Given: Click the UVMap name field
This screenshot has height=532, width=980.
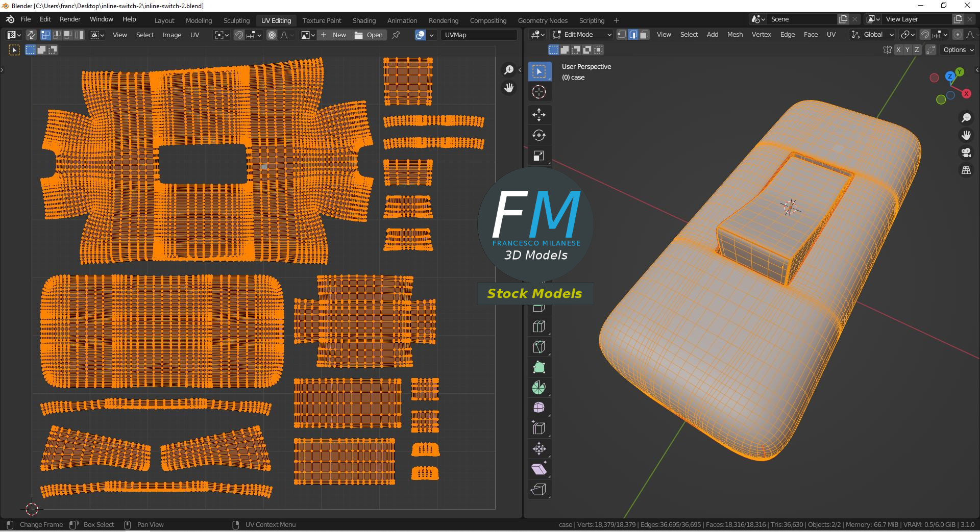Looking at the screenshot, I should 478,35.
